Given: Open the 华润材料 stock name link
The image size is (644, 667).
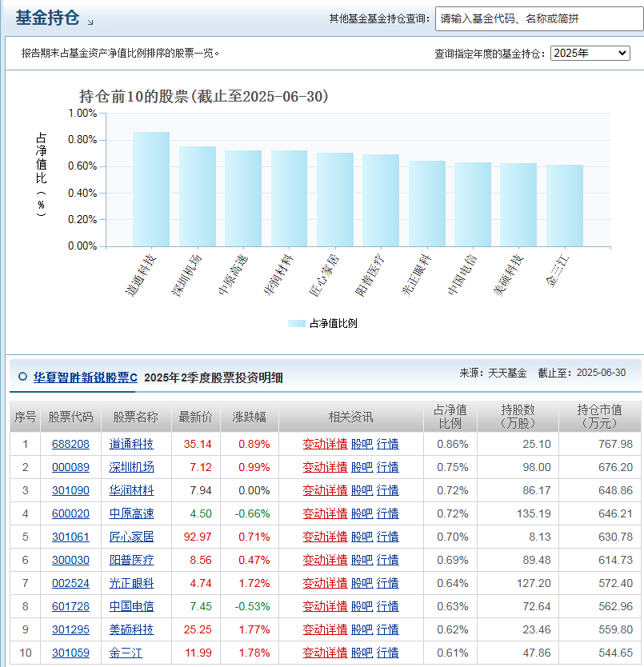Looking at the screenshot, I should tap(131, 490).
